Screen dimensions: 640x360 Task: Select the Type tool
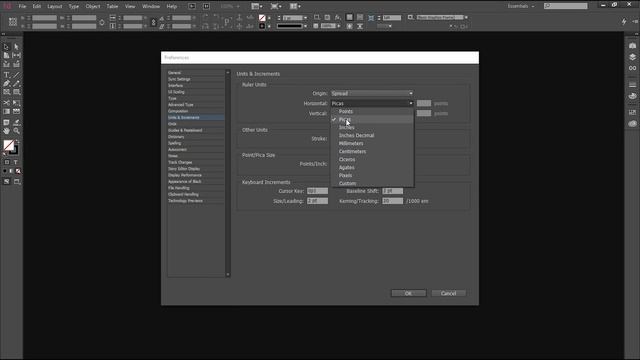click(7, 75)
